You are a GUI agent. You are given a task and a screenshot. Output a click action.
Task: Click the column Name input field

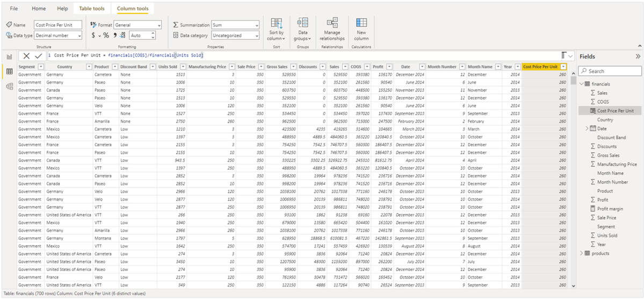click(x=59, y=25)
